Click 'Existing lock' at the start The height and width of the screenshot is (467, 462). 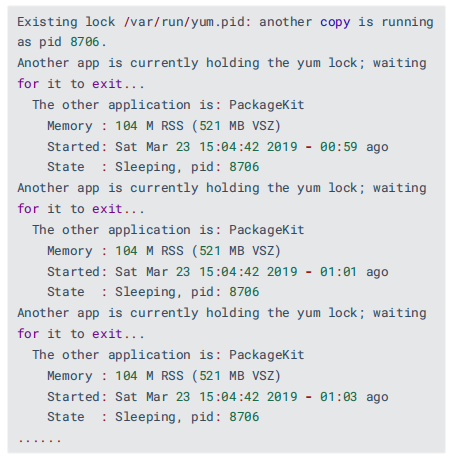pos(66,22)
